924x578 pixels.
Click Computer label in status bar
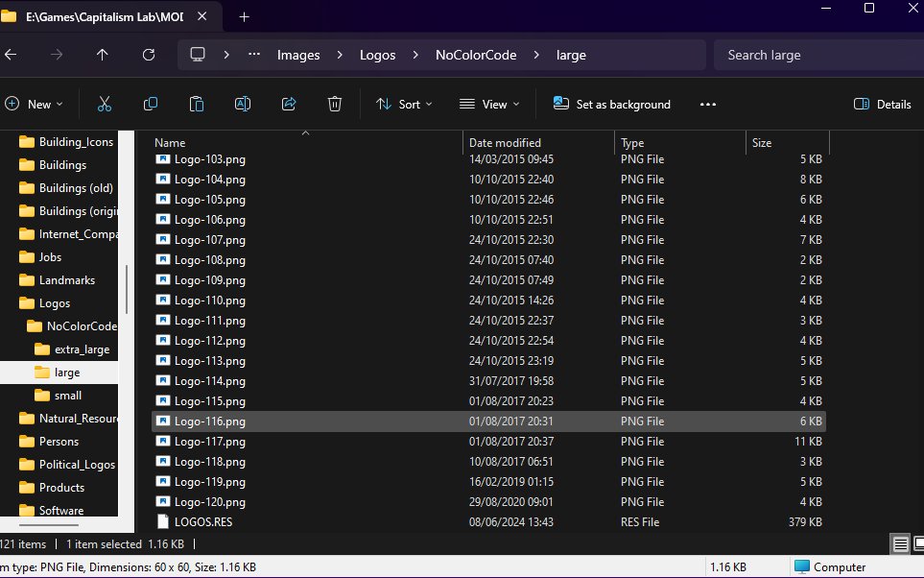click(840, 567)
